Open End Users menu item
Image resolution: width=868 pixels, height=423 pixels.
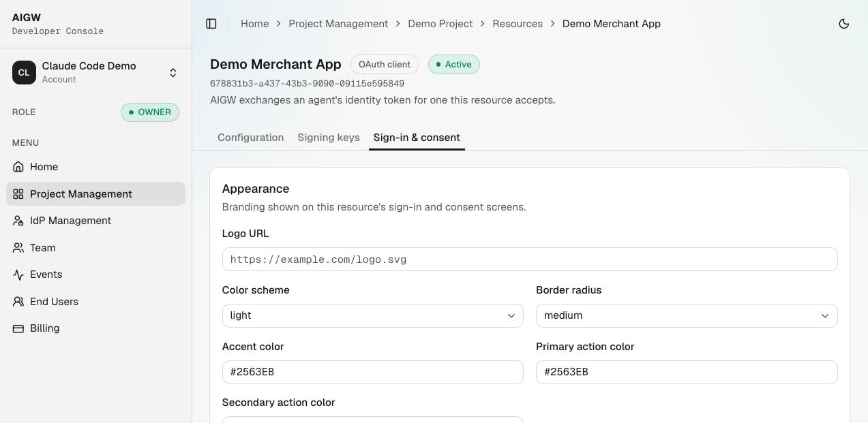coord(95,302)
